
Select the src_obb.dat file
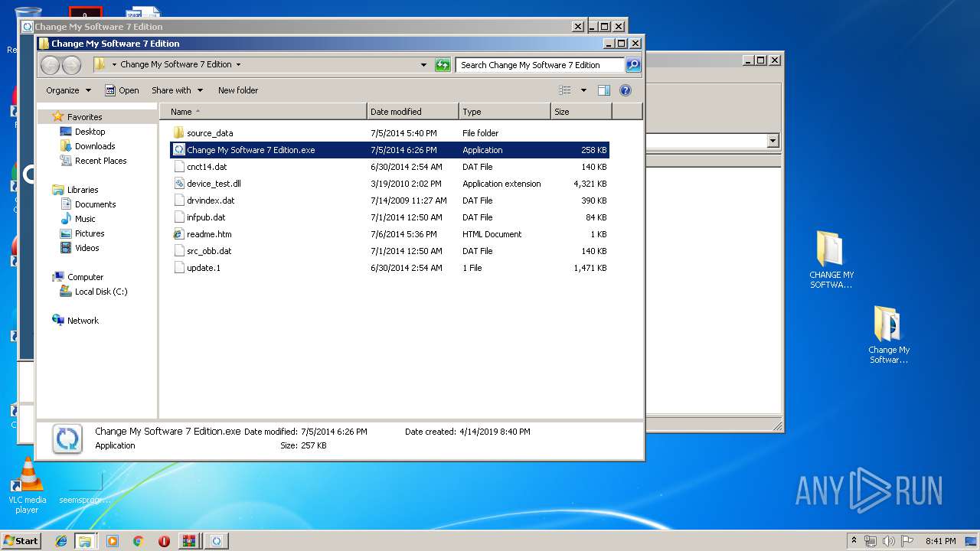point(390,251)
